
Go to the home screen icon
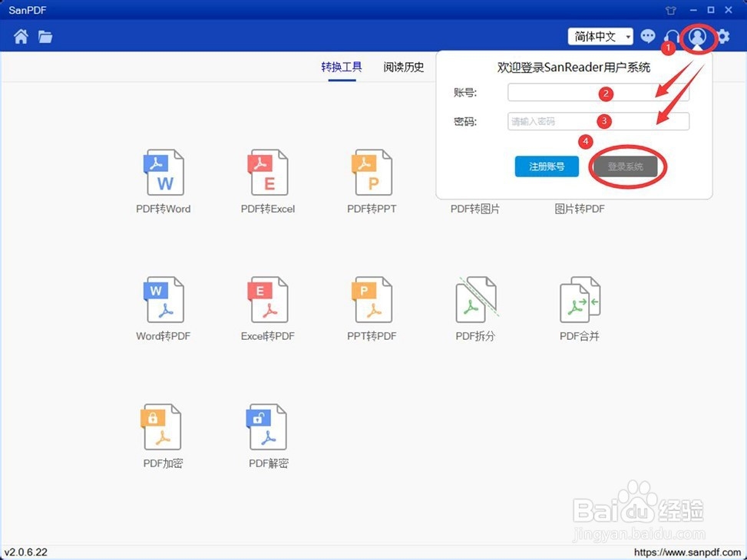[21, 36]
